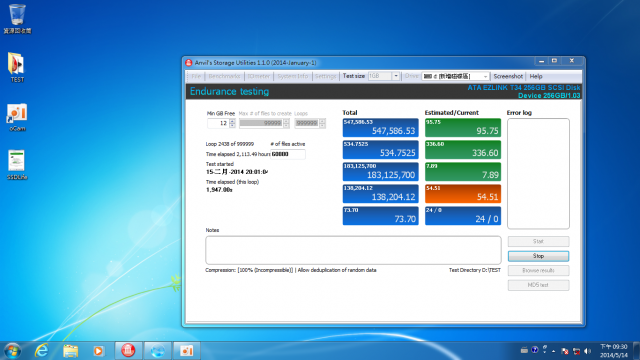Click the keyboard input tray icon
The width and height of the screenshot is (640, 360).
524,350
